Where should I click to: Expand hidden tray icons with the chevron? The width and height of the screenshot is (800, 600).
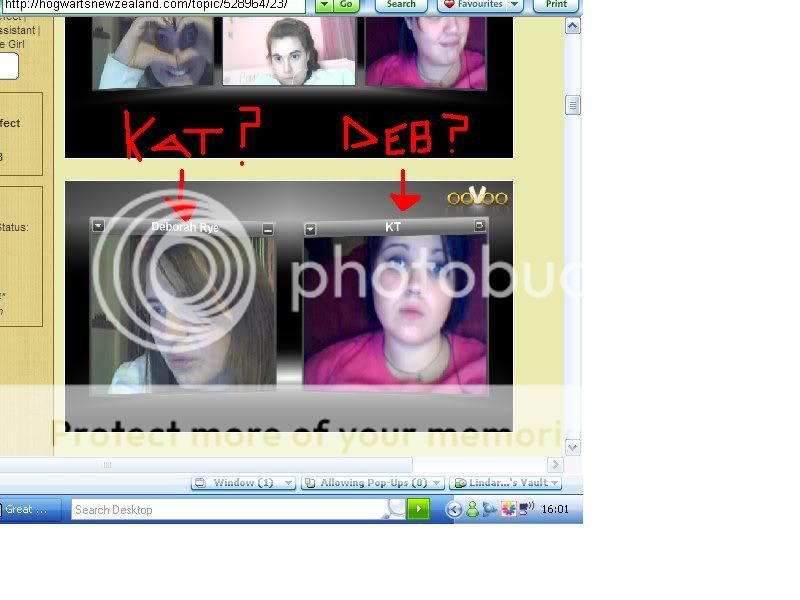pos(454,509)
